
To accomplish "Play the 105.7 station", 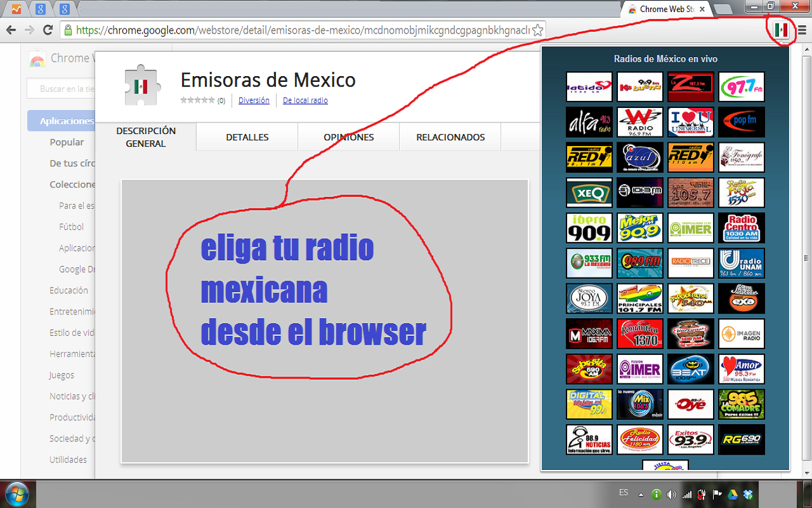I will pyautogui.click(x=691, y=192).
